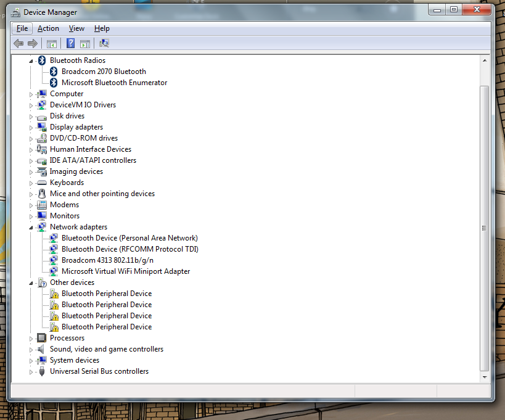505x420 pixels.
Task: Expand the System devices node
Action: point(31,361)
